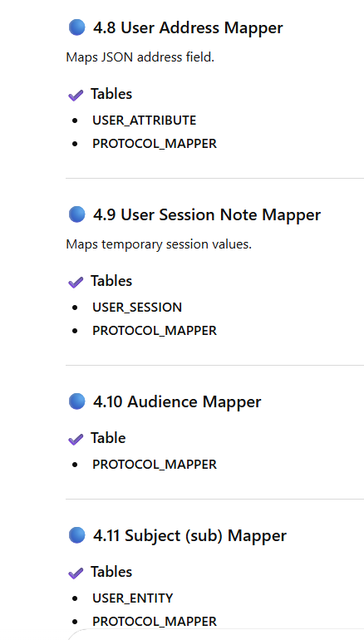This screenshot has width=364, height=640.
Task: Click PROTOCOL_MAPPER under User Address Mapper
Action: tap(155, 144)
